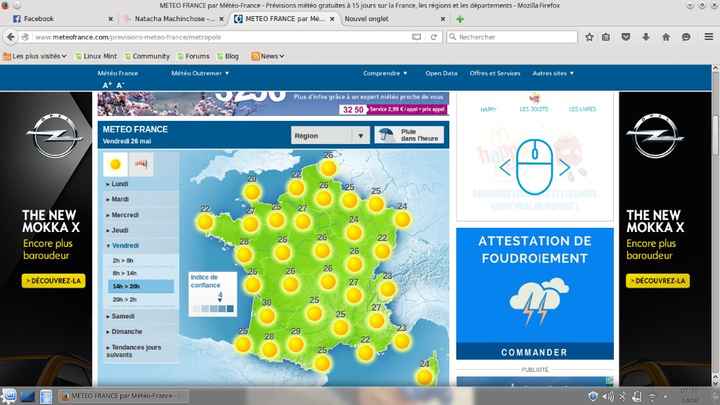Open the Firefox hamburger menu
720x405 pixels.
tap(709, 37)
